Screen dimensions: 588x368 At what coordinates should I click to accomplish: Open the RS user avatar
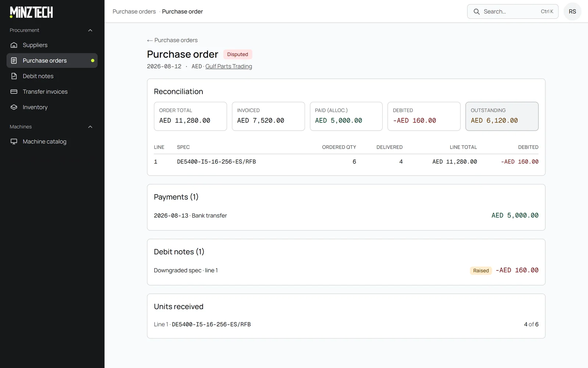pyautogui.click(x=572, y=11)
